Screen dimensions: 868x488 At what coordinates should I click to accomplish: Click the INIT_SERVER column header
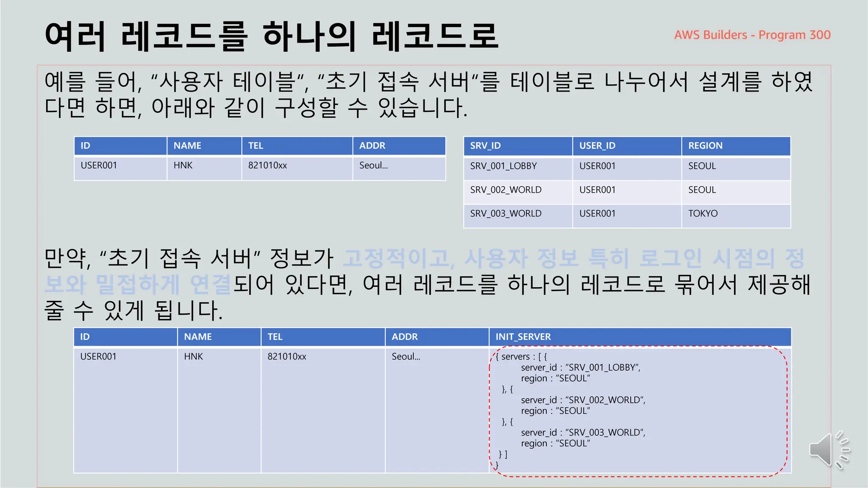click(x=640, y=337)
